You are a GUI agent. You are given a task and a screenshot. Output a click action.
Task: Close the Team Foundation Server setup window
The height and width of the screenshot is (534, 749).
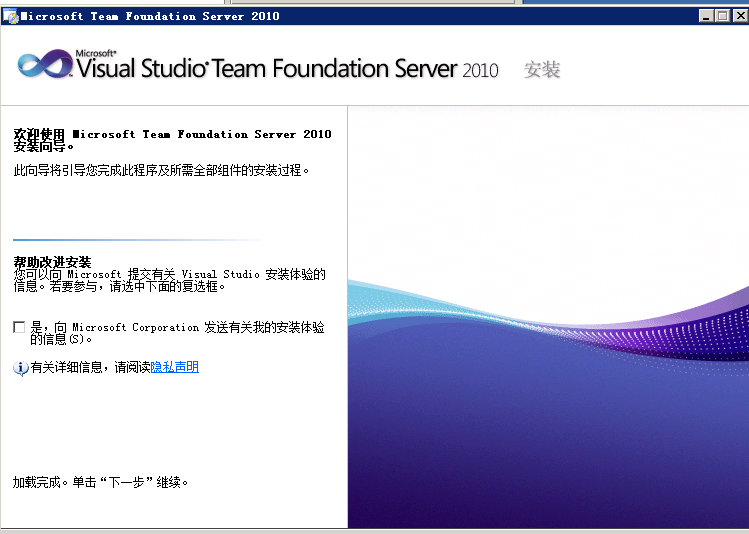(740, 16)
